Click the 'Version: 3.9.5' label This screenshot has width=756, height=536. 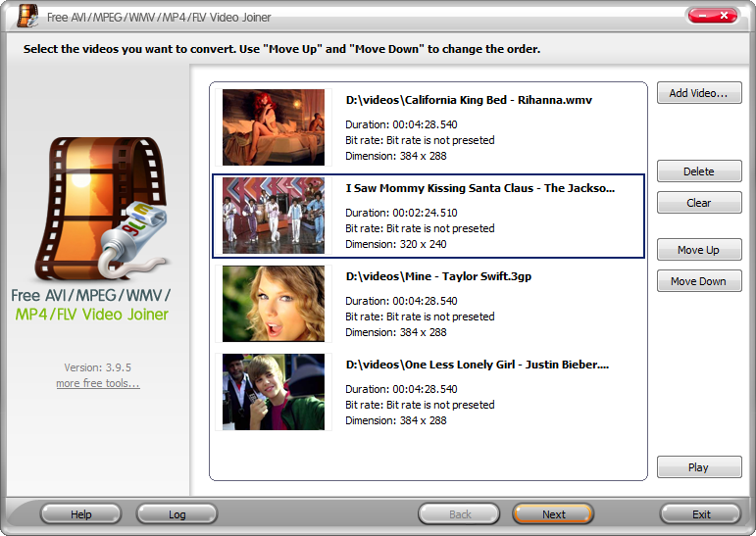tap(97, 367)
